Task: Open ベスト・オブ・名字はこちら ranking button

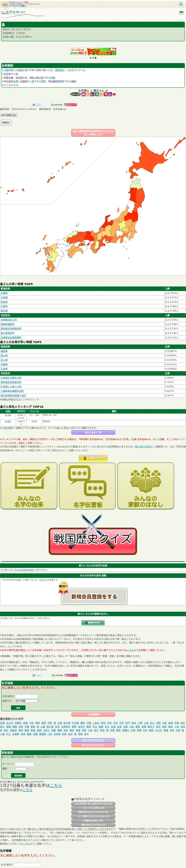Action: tap(93, 808)
